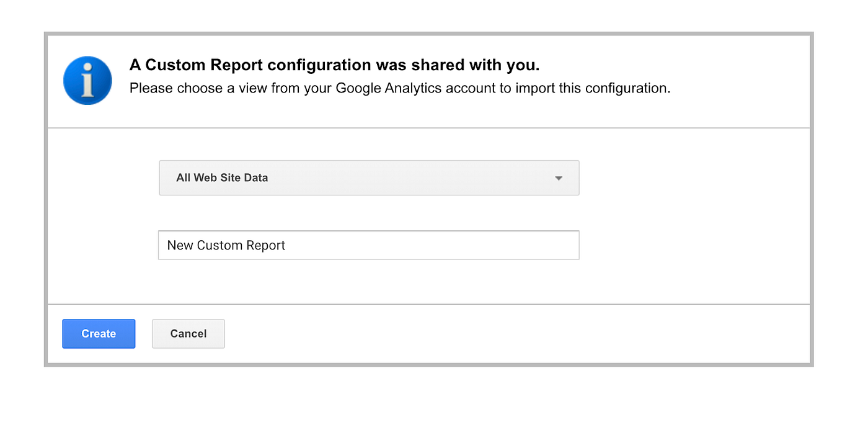Click the blue information icon
Screen dimensions: 868x422
[x=87, y=80]
